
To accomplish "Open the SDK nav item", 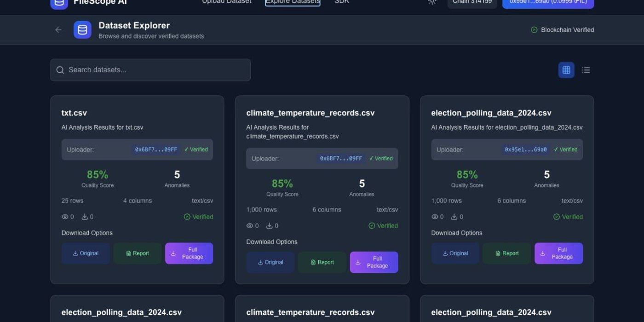I will click(342, 2).
